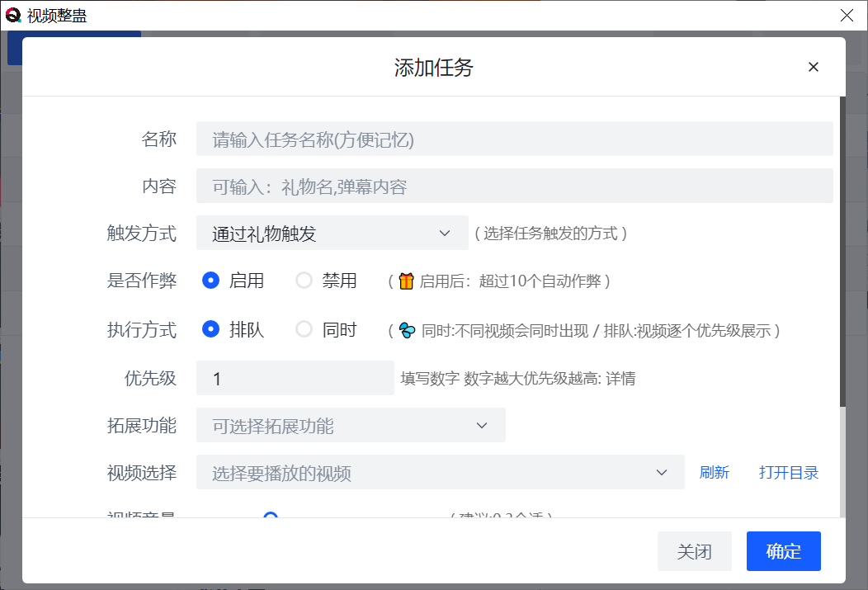
Task: Click the 名称 task name input field
Action: coord(514,139)
